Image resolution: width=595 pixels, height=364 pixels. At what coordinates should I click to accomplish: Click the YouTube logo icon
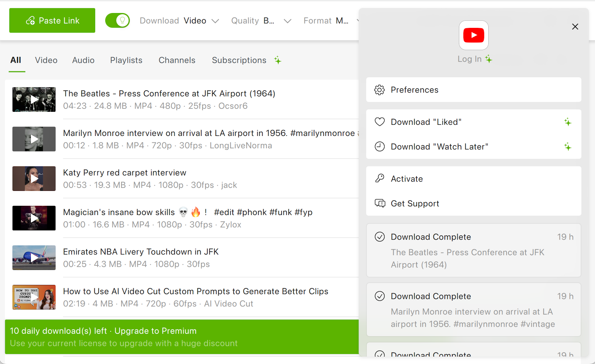pos(473,35)
